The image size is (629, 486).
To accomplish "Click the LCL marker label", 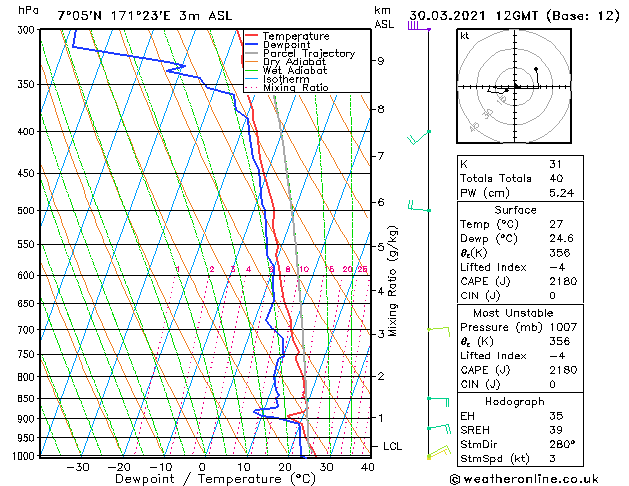I will tap(392, 446).
